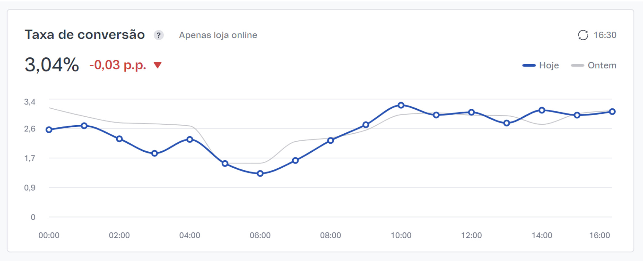
Task: Select the 14:00 data point marker
Action: (542, 110)
